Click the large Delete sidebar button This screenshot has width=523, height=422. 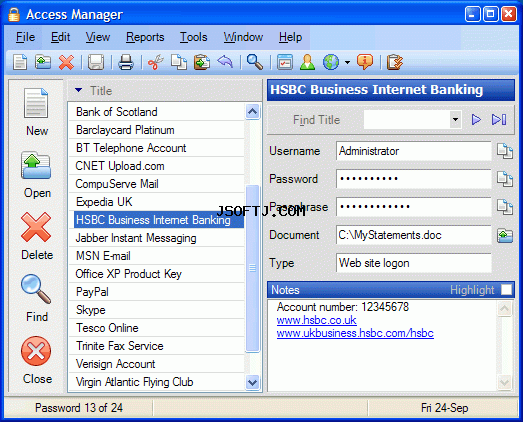tap(37, 236)
